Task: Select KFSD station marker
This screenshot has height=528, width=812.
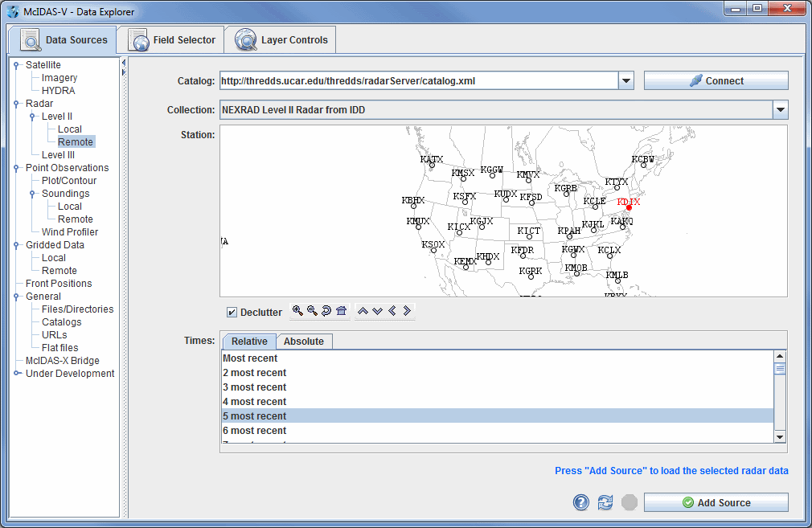Action: 531,203
